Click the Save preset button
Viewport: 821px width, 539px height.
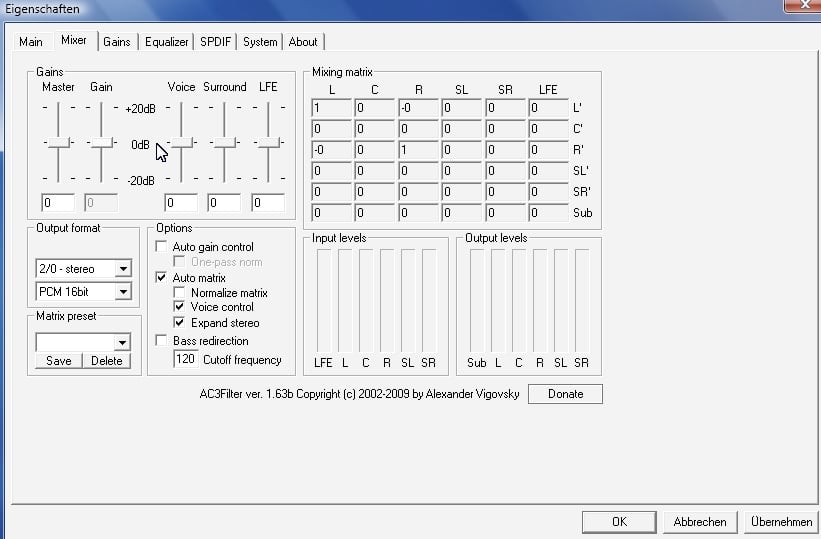tap(59, 361)
